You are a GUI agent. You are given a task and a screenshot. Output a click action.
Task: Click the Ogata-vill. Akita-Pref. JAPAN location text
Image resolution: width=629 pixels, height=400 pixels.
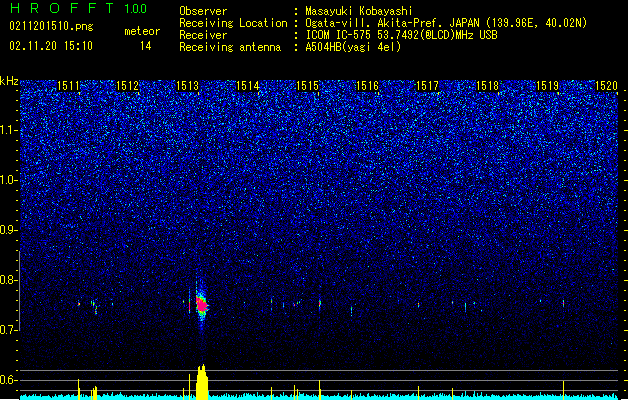(x=392, y=23)
